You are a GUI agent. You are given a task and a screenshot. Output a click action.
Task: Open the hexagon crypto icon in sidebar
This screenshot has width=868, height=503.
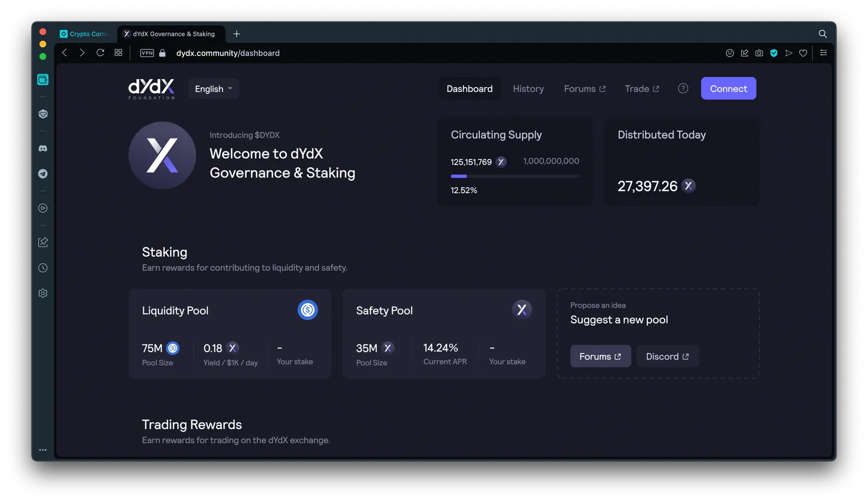[x=43, y=114]
